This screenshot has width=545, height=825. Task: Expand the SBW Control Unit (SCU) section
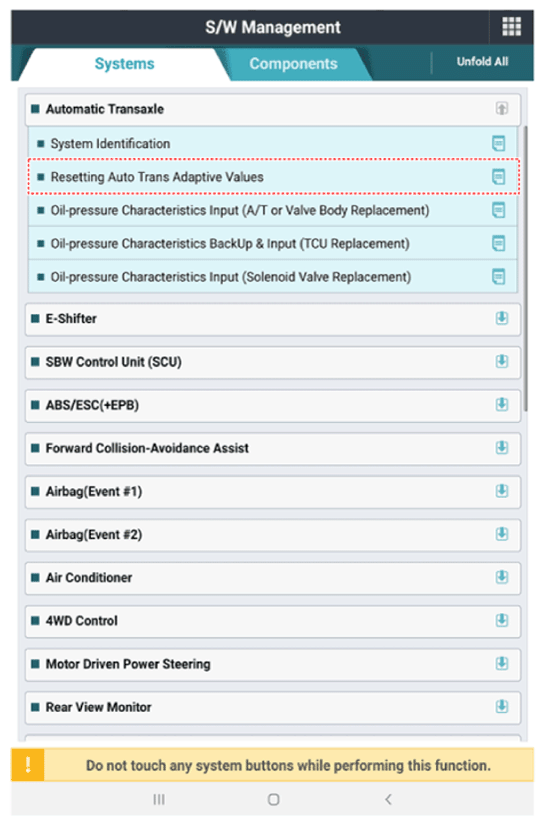click(502, 361)
